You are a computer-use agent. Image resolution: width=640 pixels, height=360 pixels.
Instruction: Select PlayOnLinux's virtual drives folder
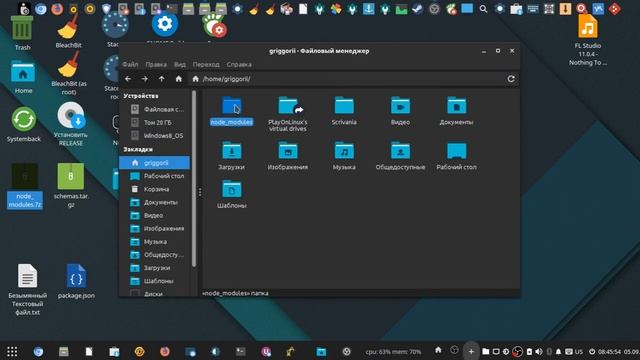pyautogui.click(x=288, y=114)
